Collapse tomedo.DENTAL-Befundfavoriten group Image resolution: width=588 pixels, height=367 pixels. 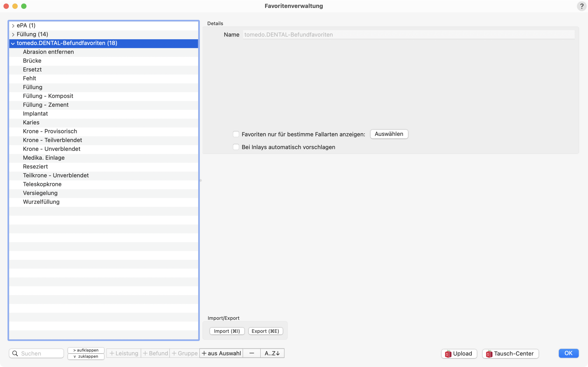coord(13,43)
